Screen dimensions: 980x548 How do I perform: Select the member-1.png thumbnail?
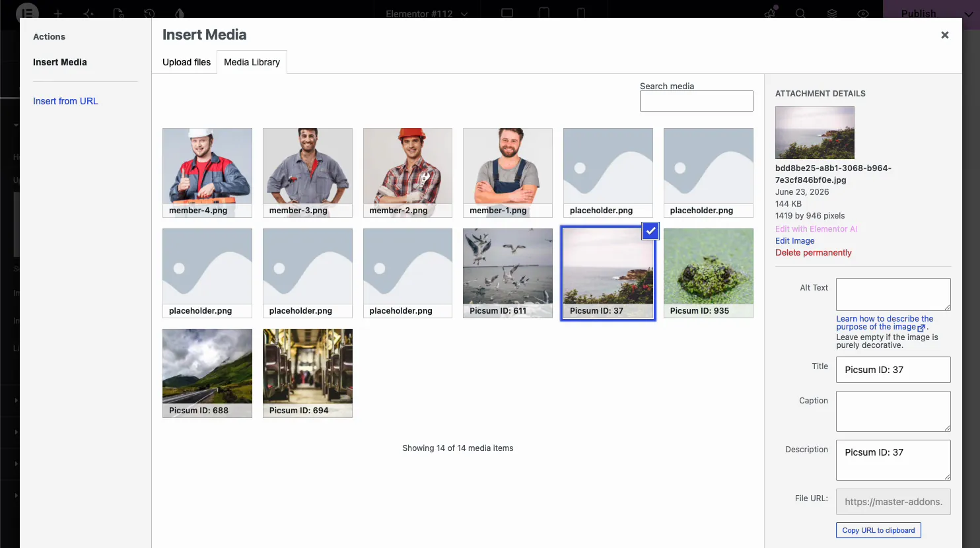pyautogui.click(x=508, y=173)
